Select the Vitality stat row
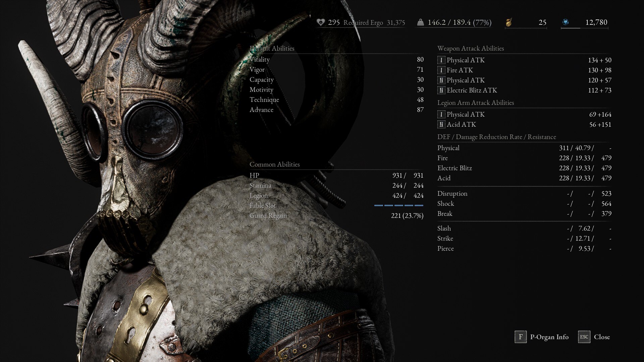The height and width of the screenshot is (362, 644). pyautogui.click(x=336, y=60)
